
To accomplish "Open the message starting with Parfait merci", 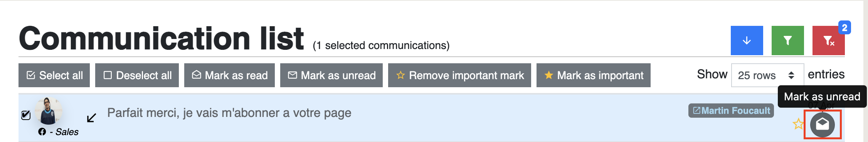I will (x=229, y=113).
